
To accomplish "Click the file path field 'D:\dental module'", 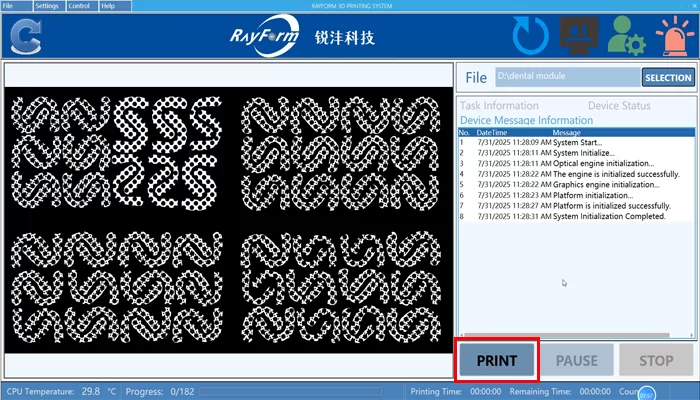I will click(568, 77).
